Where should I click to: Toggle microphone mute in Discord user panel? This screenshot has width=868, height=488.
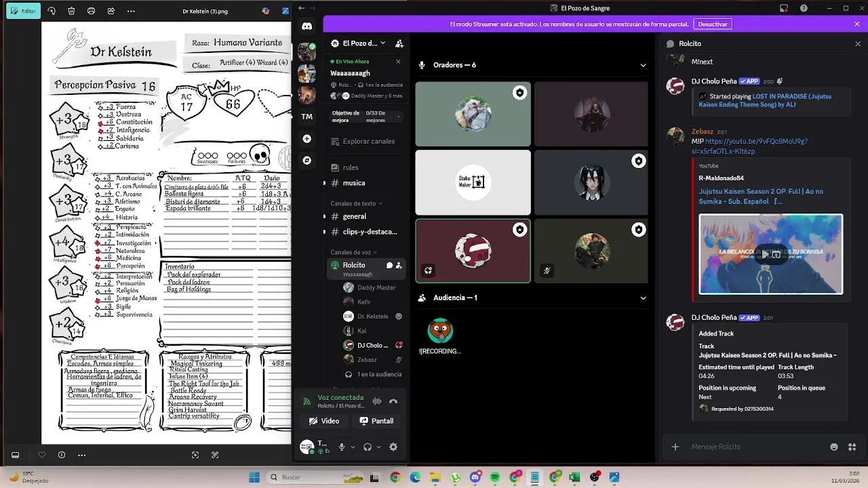(342, 447)
